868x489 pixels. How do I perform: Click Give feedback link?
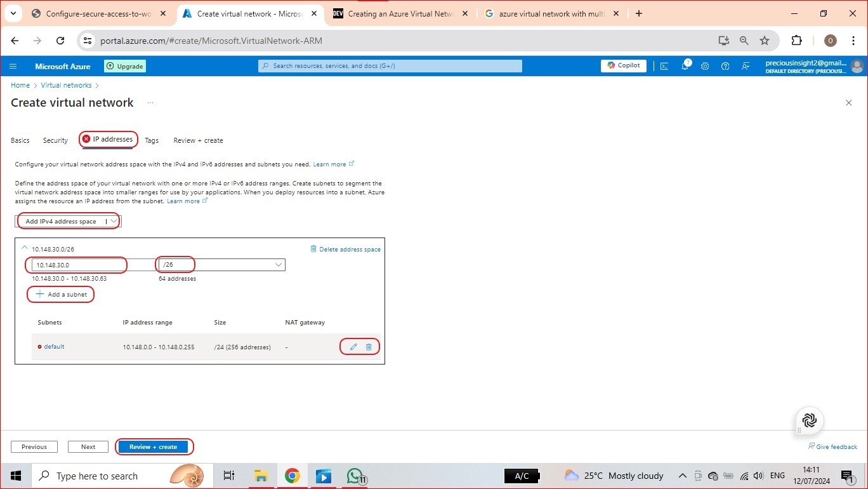[832, 447]
